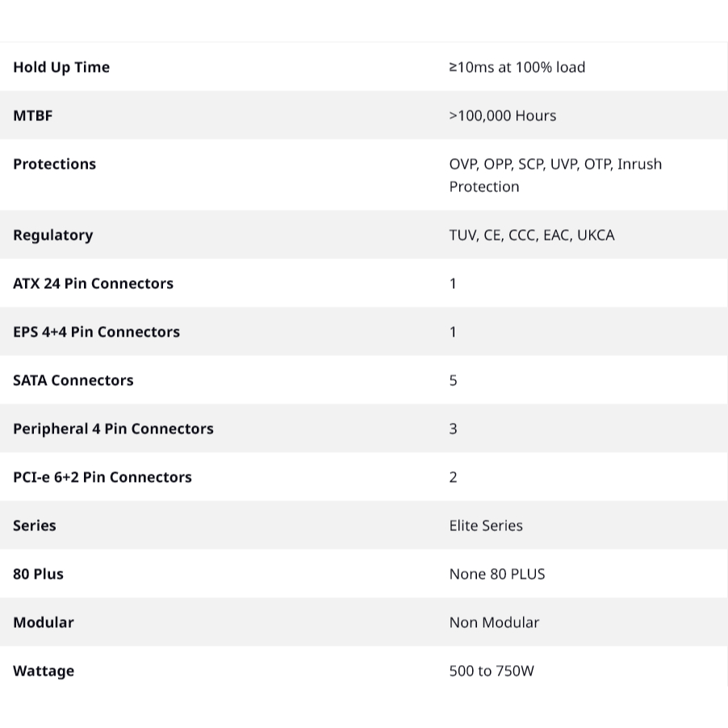This screenshot has width=728, height=728.
Task: Click the Series row label
Action: point(35,525)
